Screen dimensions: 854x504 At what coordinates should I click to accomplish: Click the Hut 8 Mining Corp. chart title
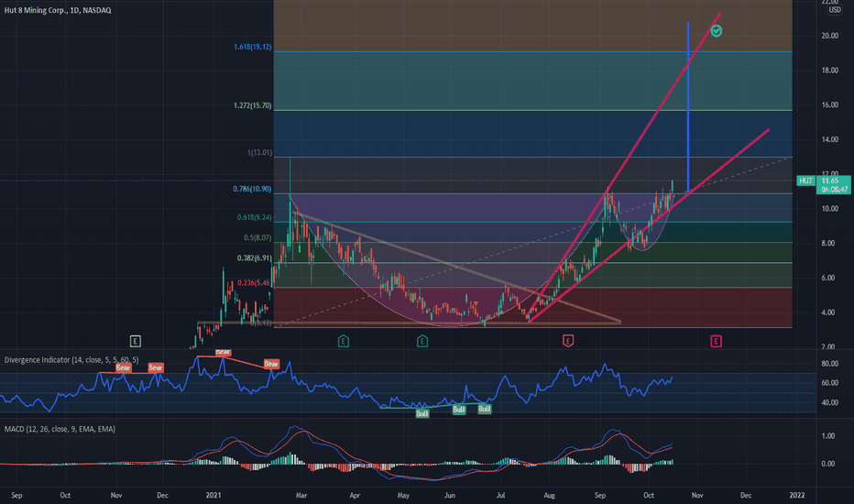[x=58, y=10]
